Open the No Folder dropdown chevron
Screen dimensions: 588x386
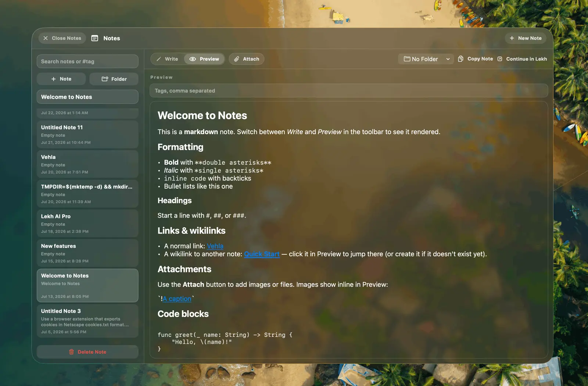[x=448, y=59]
